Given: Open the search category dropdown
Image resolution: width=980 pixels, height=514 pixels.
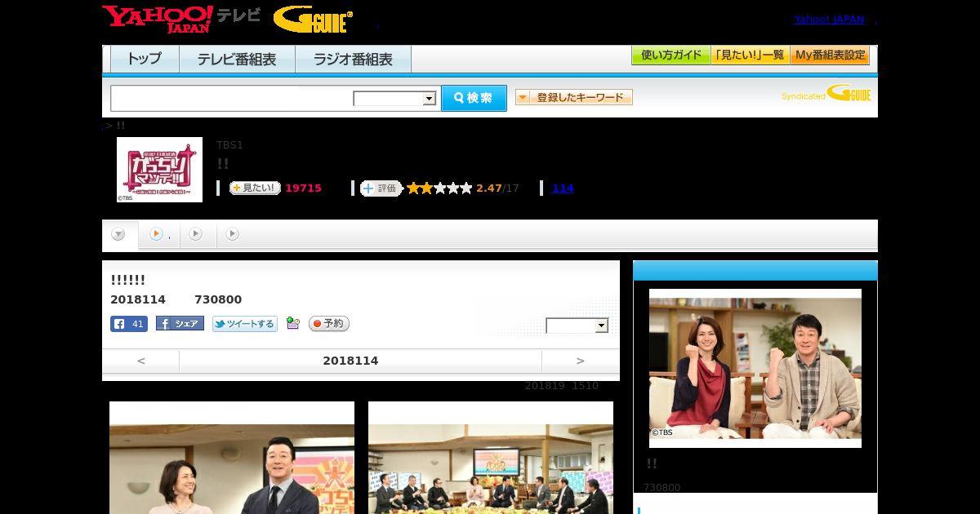Looking at the screenshot, I should (x=394, y=99).
